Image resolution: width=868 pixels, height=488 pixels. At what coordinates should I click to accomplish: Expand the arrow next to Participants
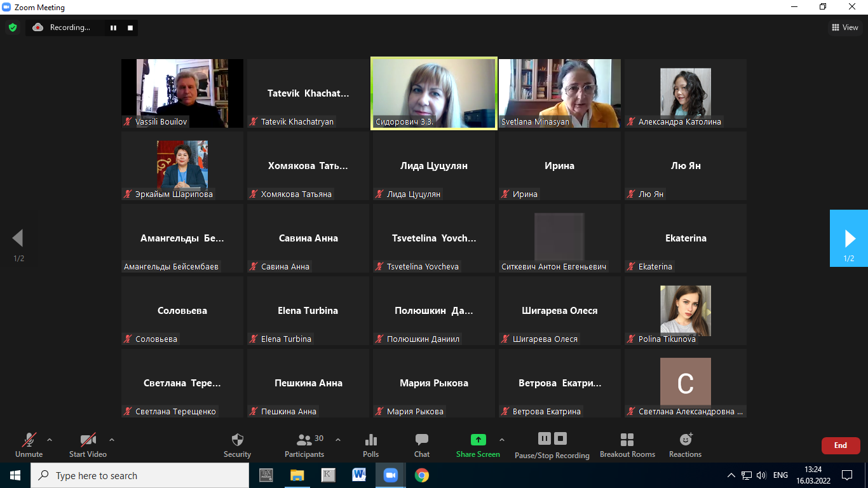(338, 440)
